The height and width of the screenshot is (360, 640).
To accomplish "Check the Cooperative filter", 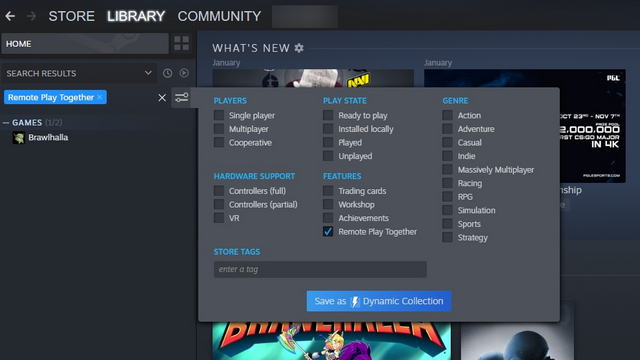I will 219,142.
